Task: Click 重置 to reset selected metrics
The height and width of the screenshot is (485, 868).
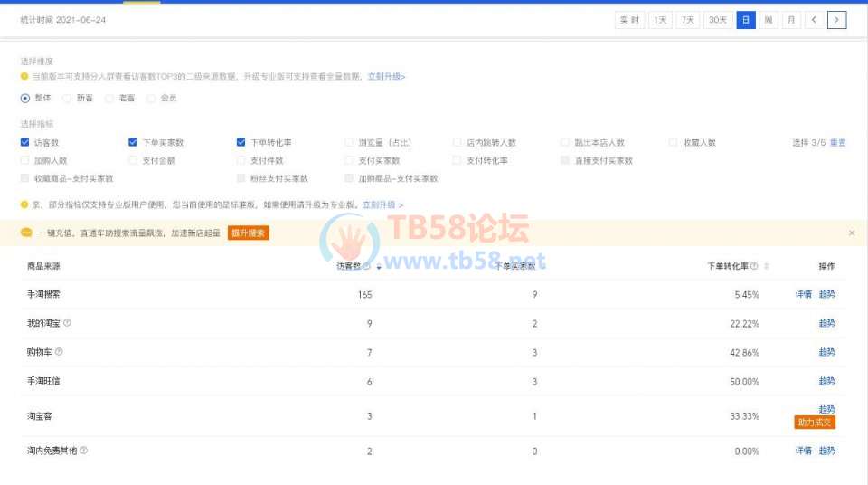Action: [838, 142]
